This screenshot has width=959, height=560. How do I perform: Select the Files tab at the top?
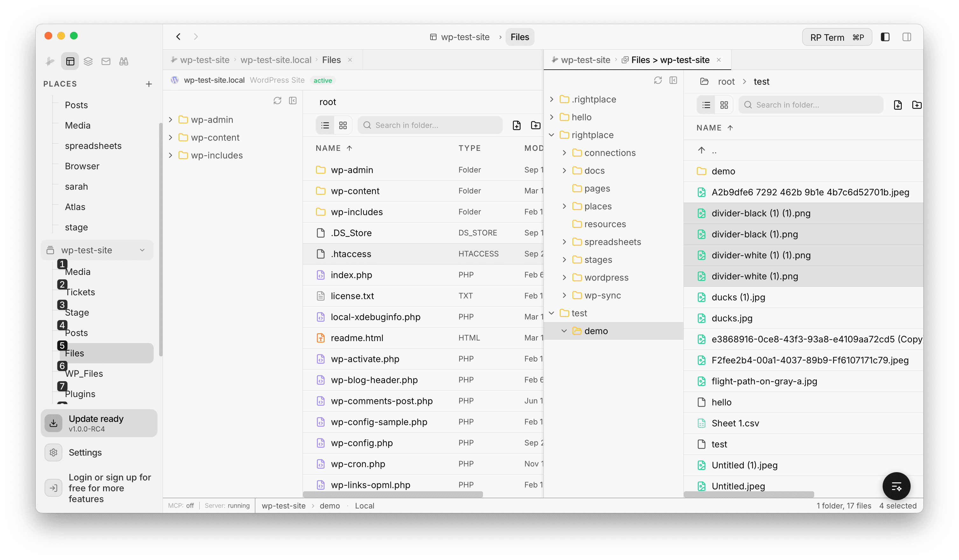(520, 37)
